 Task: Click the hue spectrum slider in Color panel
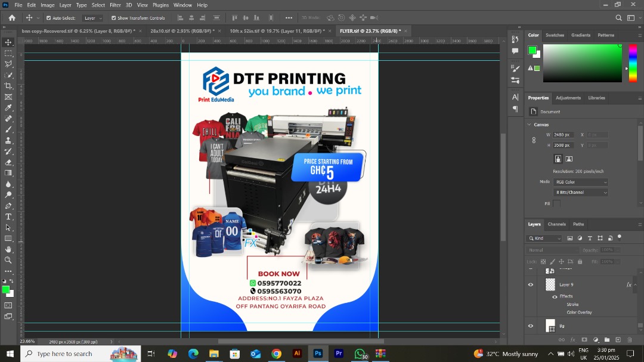[633, 63]
